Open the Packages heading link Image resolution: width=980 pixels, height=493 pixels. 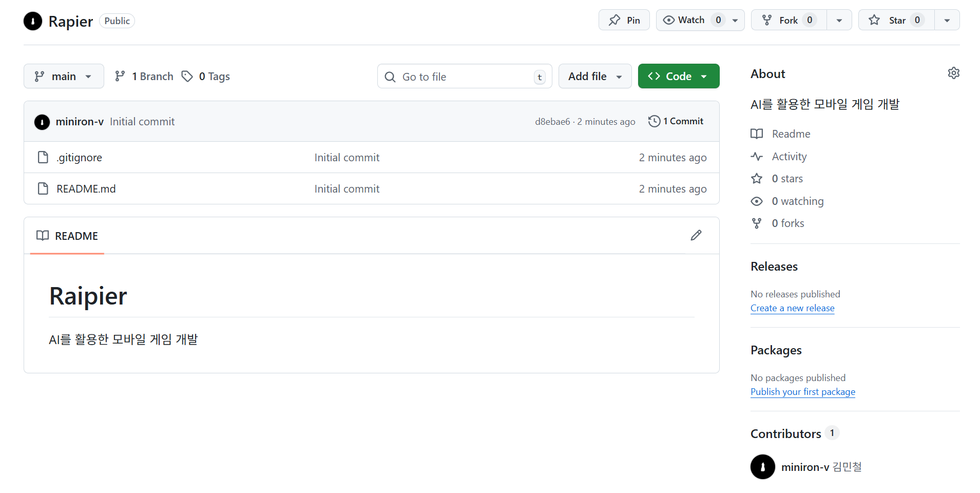point(776,350)
